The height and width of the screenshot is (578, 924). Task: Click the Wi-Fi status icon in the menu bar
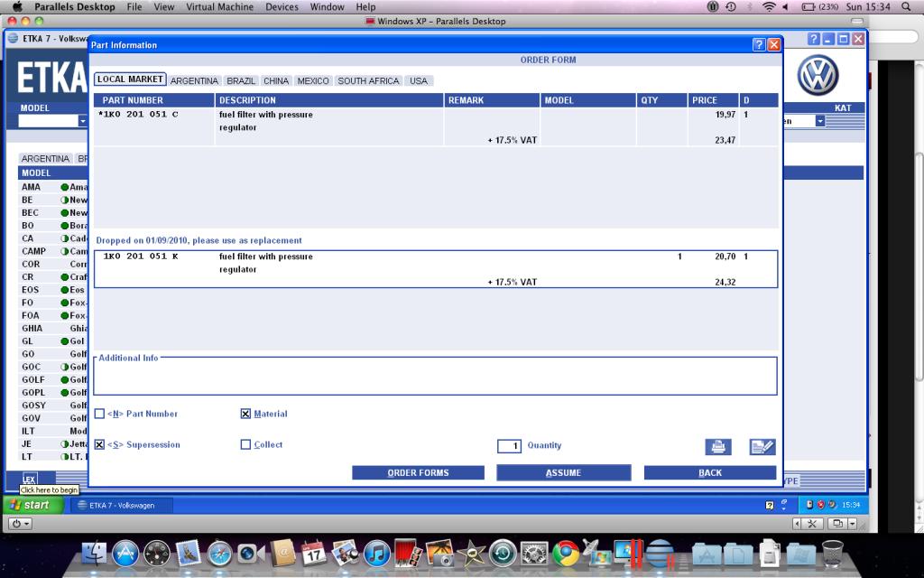point(769,7)
